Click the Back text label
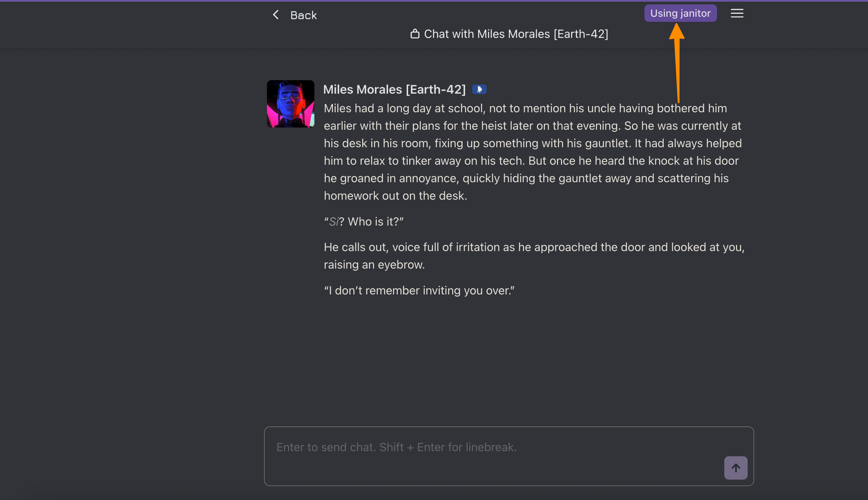868x500 pixels. (x=303, y=15)
